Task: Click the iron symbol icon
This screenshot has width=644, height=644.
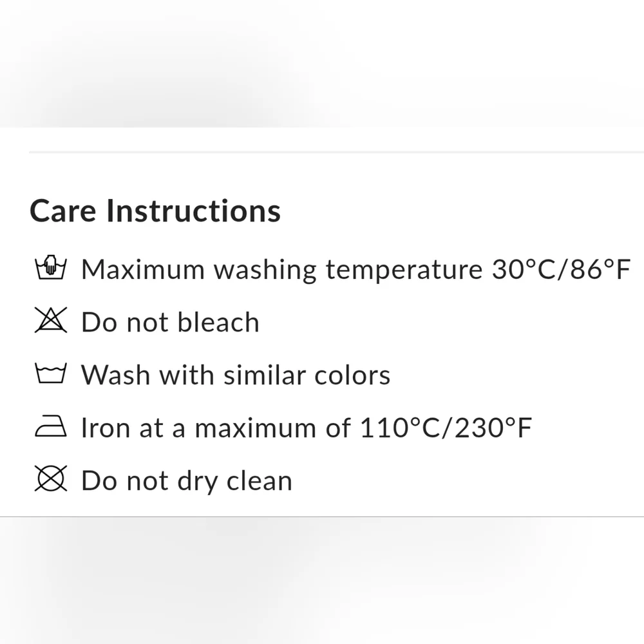Action: coord(50,428)
